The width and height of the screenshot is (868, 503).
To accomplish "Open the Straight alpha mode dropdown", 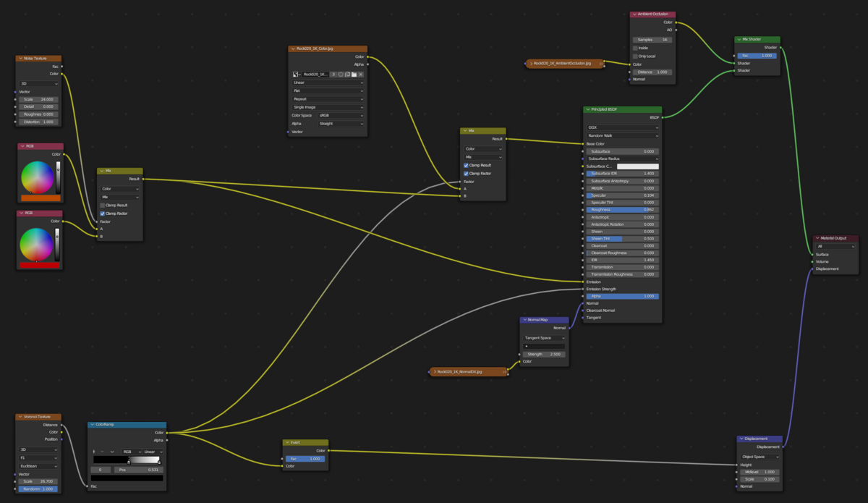I will pyautogui.click(x=341, y=124).
